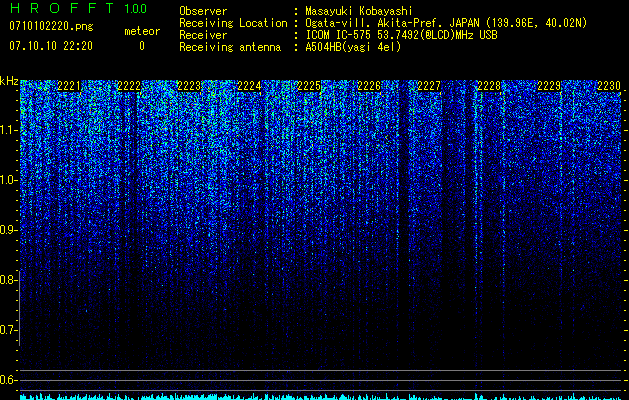Viewport: 629px width, 400px height.
Task: Click the 2230 time marker
Action: pyautogui.click(x=609, y=86)
